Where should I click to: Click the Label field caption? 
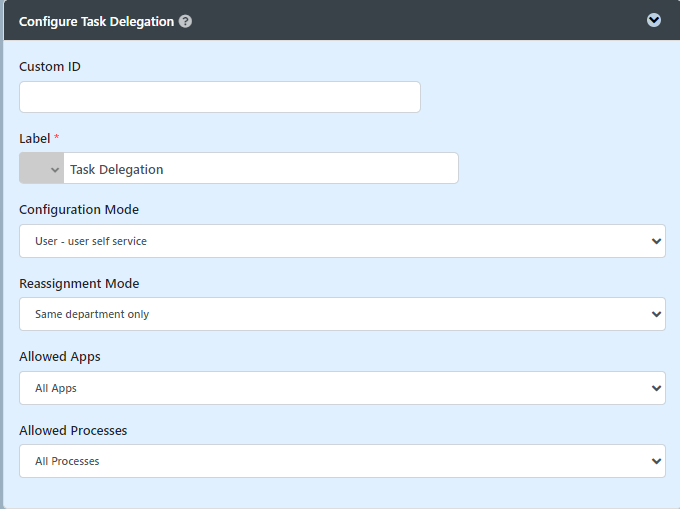(35, 139)
